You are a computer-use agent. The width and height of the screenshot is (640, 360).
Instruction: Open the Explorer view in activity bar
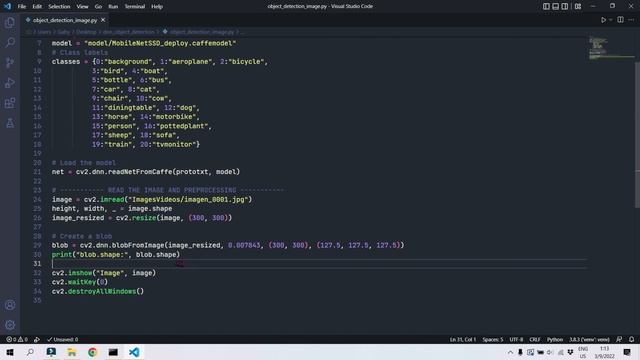tap(10, 22)
